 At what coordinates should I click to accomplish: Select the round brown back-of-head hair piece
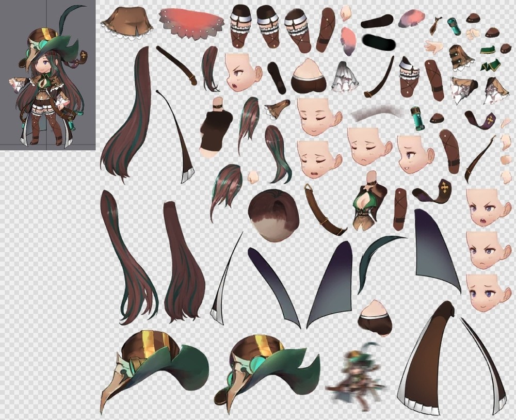pyautogui.click(x=273, y=215)
